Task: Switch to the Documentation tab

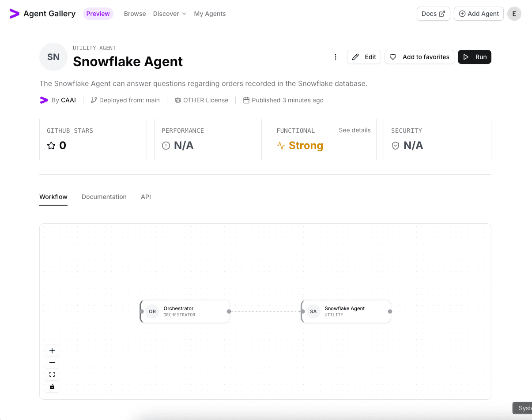Action: point(104,197)
